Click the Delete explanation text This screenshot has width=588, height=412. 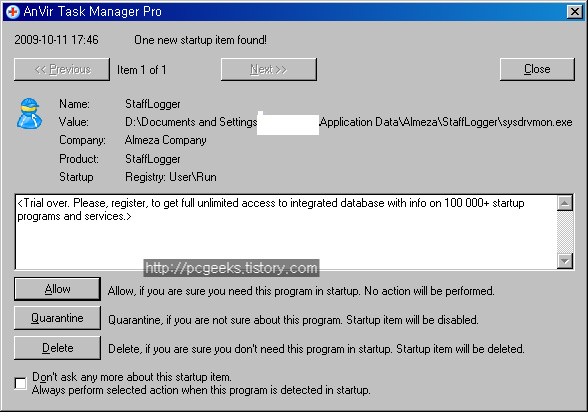tap(316, 349)
